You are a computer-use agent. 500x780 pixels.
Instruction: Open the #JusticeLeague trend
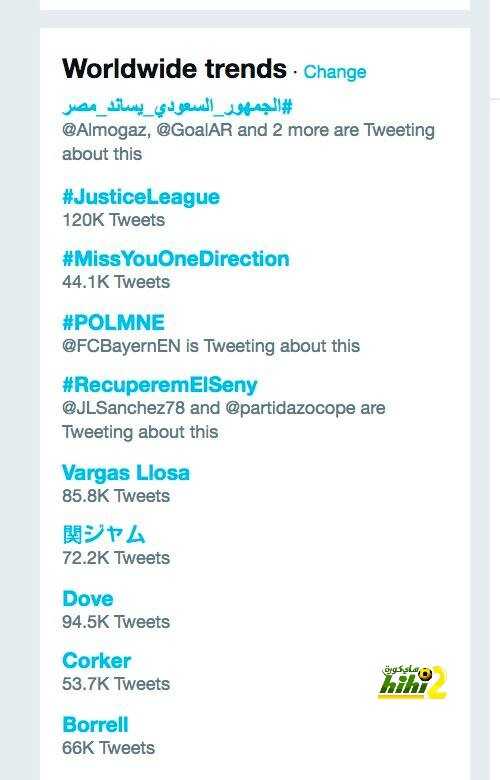click(141, 197)
